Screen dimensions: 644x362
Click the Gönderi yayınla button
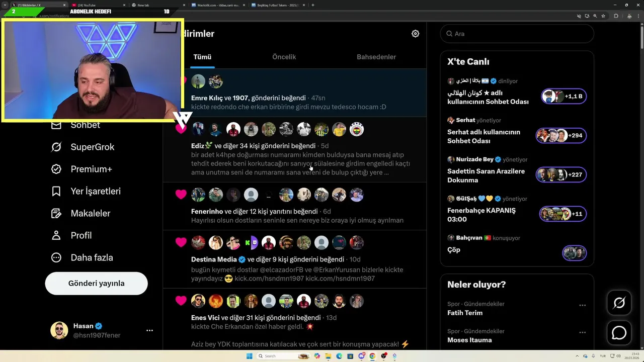(96, 283)
